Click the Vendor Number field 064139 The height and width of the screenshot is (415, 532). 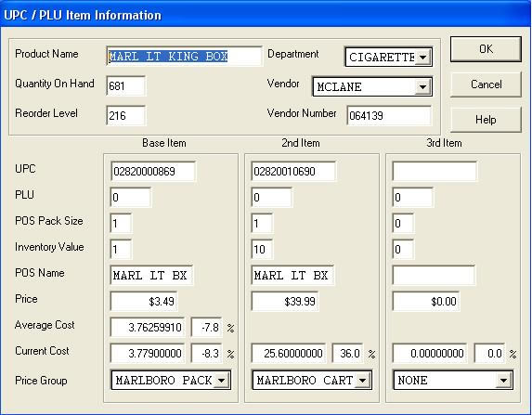click(x=389, y=116)
